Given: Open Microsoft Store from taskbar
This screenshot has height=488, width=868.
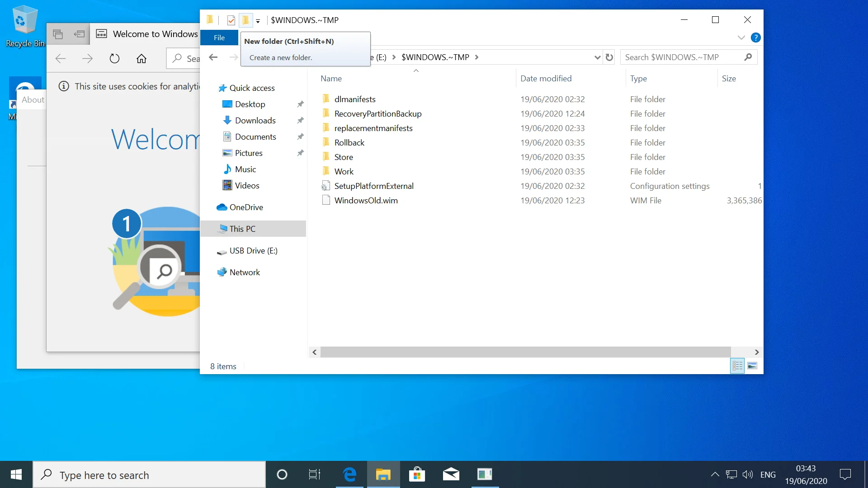Looking at the screenshot, I should (x=417, y=474).
